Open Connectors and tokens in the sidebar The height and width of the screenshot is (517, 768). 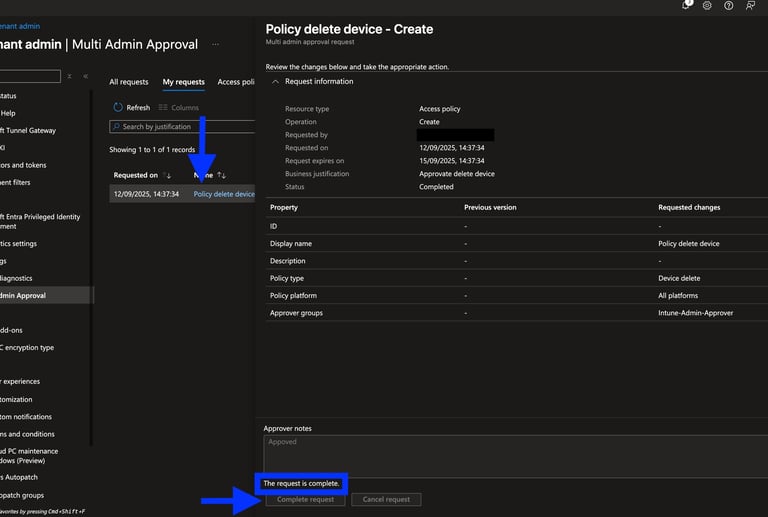pyautogui.click(x=23, y=165)
